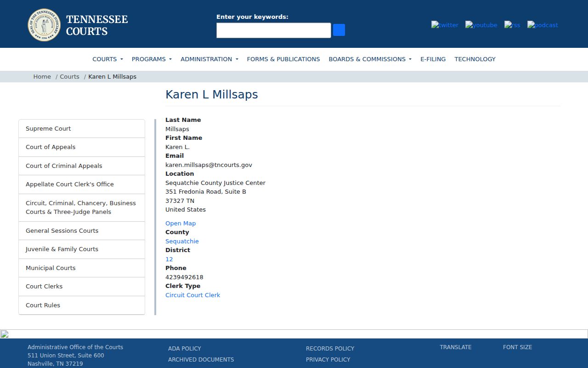
Task: Select Court of Criminal Appeals
Action: pyautogui.click(x=82, y=166)
